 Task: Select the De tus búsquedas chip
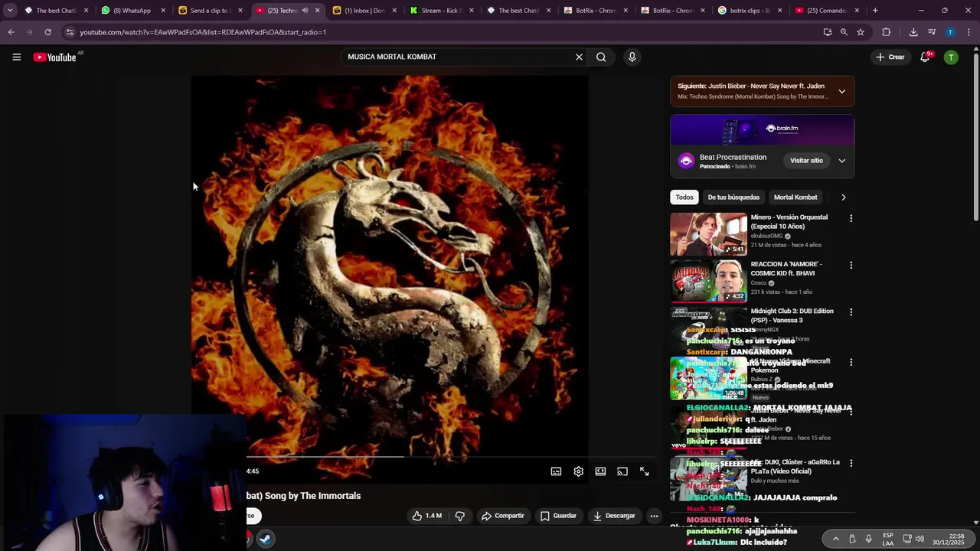tap(733, 197)
